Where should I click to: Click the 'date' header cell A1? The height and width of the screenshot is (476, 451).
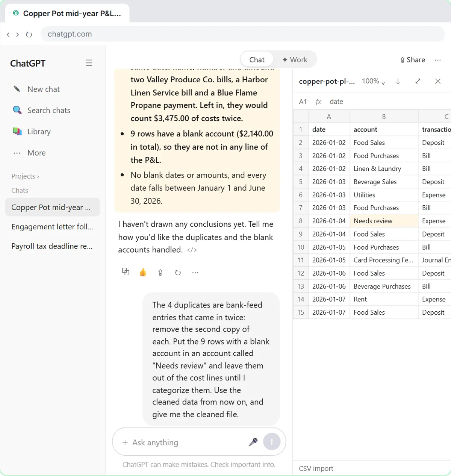pos(329,129)
